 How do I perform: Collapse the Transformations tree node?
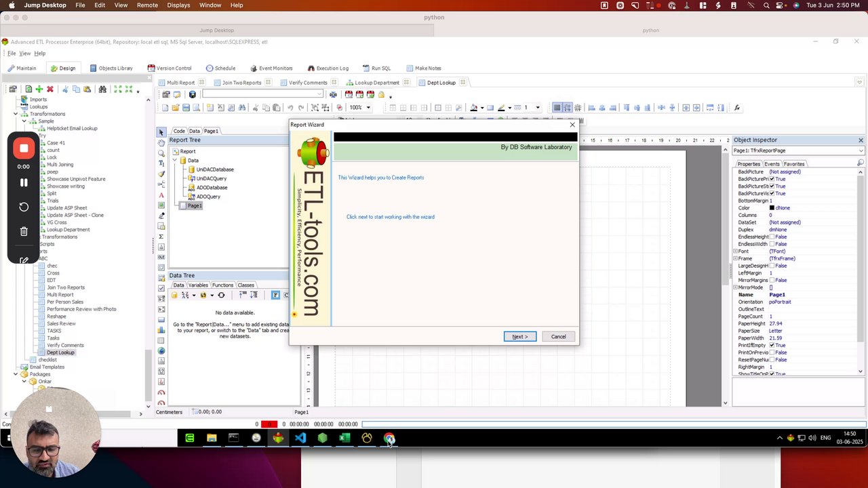[x=16, y=114]
